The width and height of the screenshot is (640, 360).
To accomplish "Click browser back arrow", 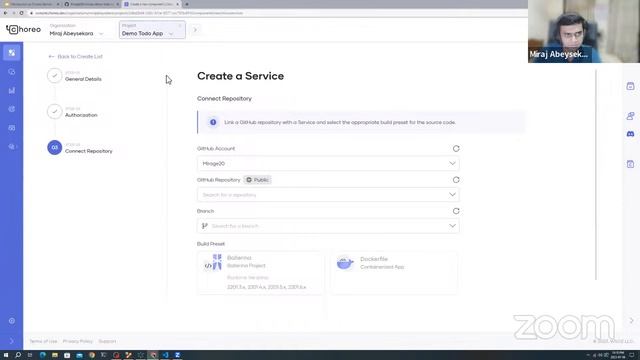I will (5, 13).
